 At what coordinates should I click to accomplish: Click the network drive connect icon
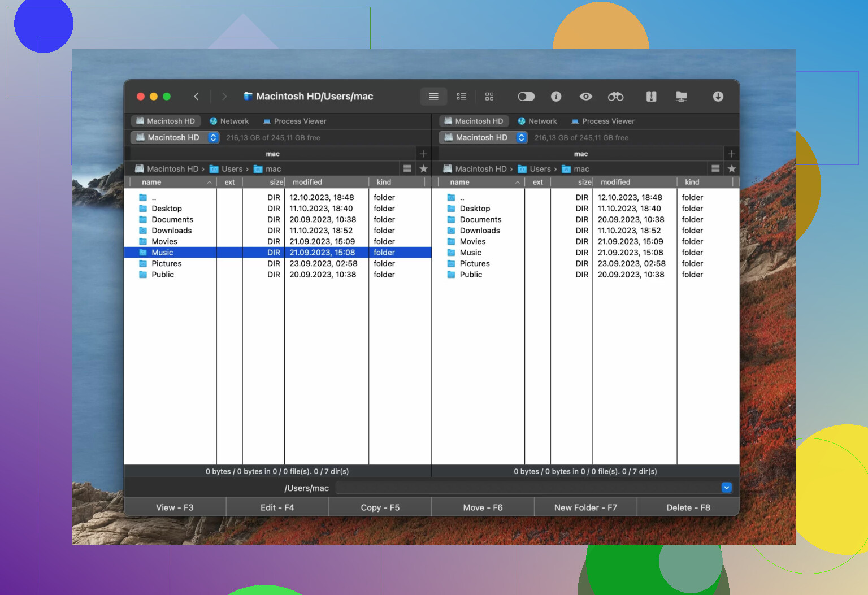[682, 97]
